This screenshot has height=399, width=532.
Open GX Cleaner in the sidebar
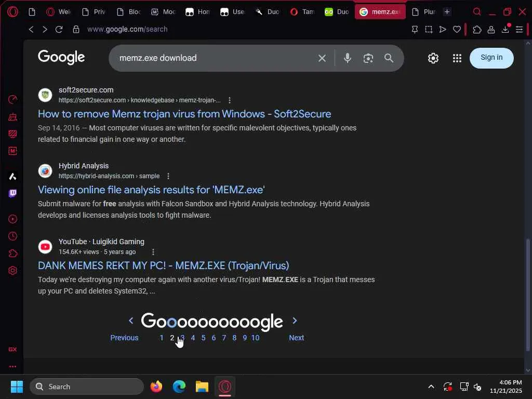(x=12, y=117)
